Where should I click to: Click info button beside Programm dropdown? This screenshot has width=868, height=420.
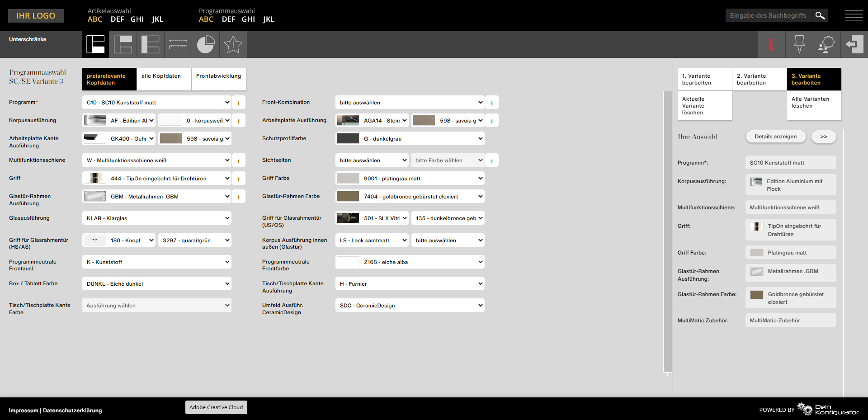(x=239, y=103)
